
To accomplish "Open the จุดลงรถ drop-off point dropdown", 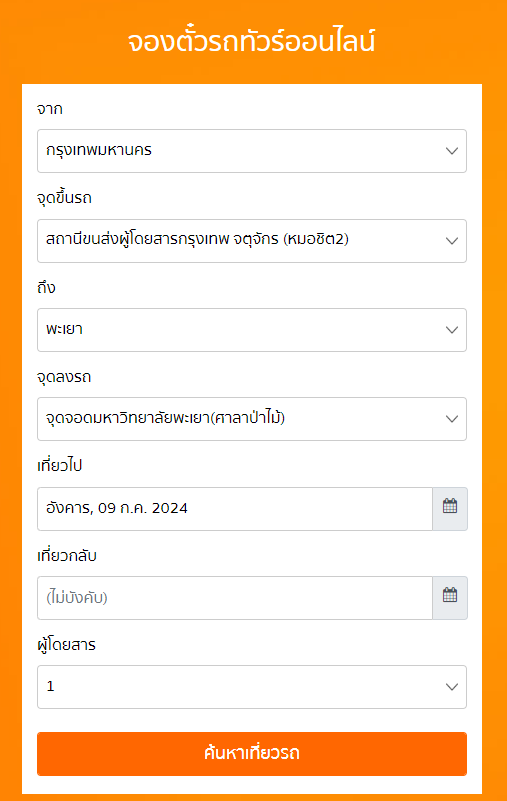I will click(252, 418).
